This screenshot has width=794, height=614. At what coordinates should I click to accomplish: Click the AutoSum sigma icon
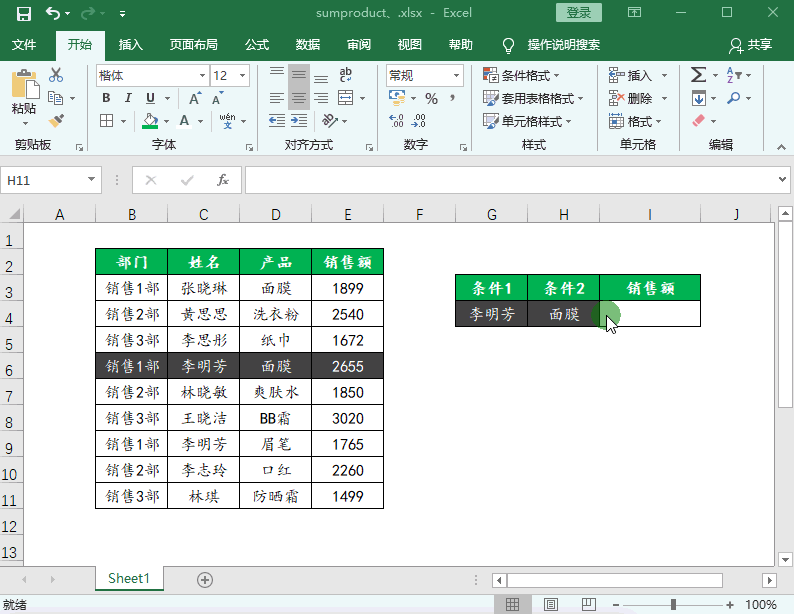pyautogui.click(x=698, y=75)
